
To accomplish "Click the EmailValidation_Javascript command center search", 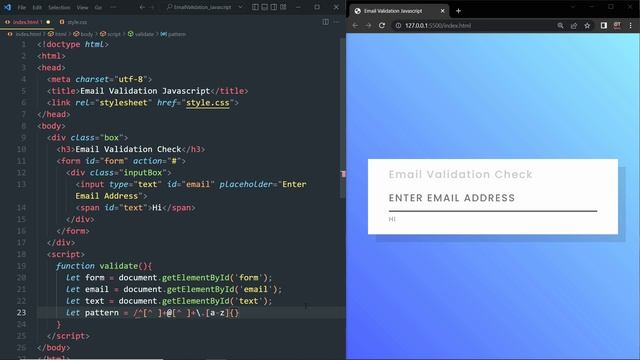I will tap(199, 7).
